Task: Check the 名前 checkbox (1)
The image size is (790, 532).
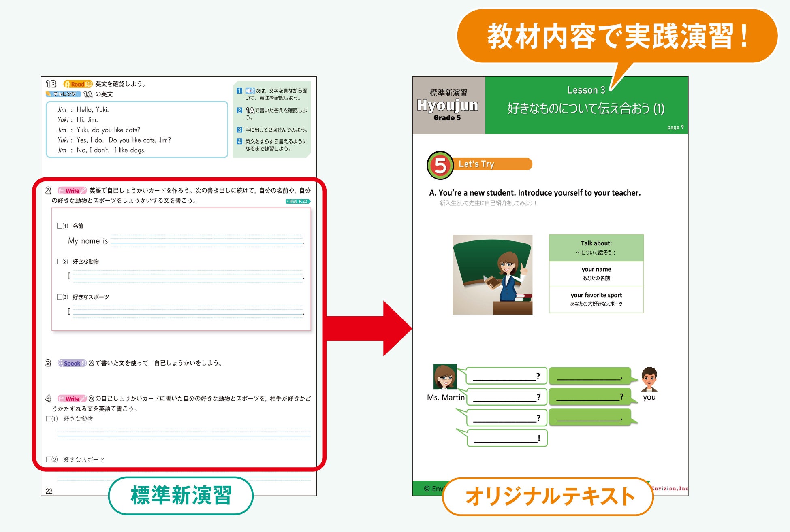Action: [60, 226]
